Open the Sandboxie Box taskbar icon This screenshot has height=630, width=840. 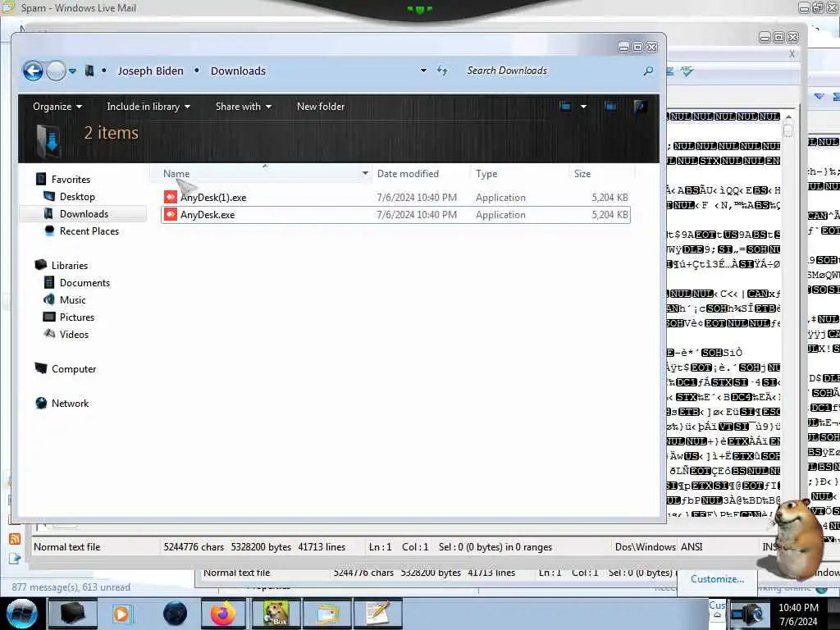(x=275, y=614)
